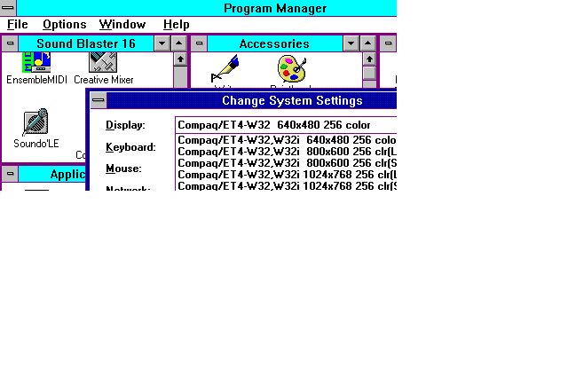Open the Window menu
568x392 pixels.
click(122, 25)
